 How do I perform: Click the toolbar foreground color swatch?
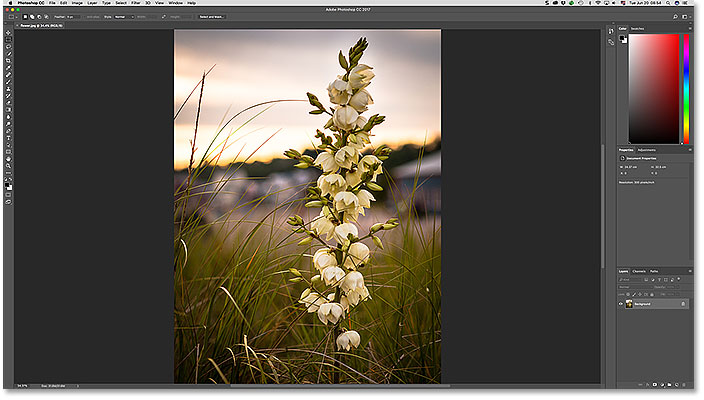[x=7, y=185]
